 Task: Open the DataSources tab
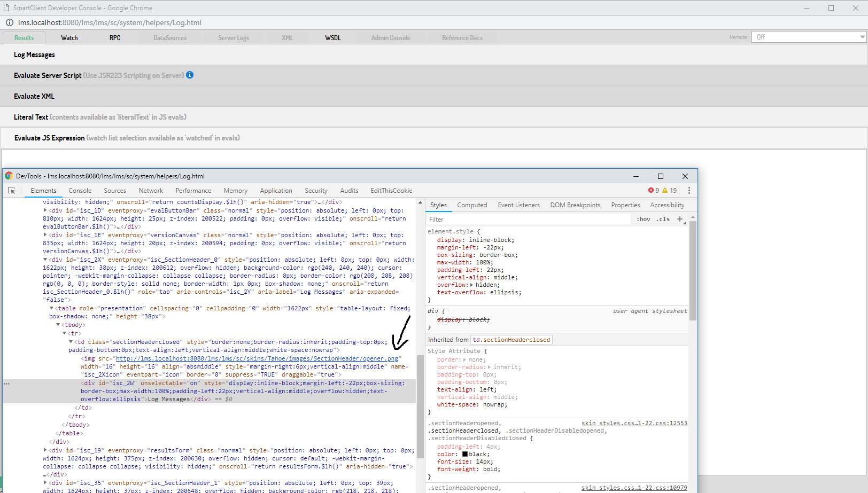click(170, 38)
